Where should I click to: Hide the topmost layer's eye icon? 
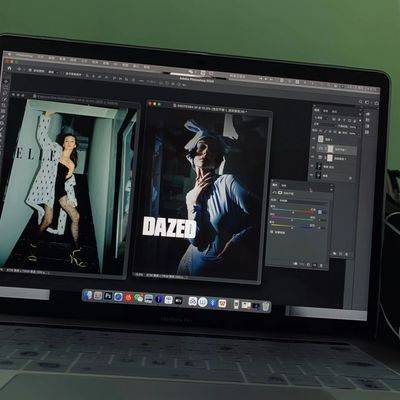coord(314,138)
